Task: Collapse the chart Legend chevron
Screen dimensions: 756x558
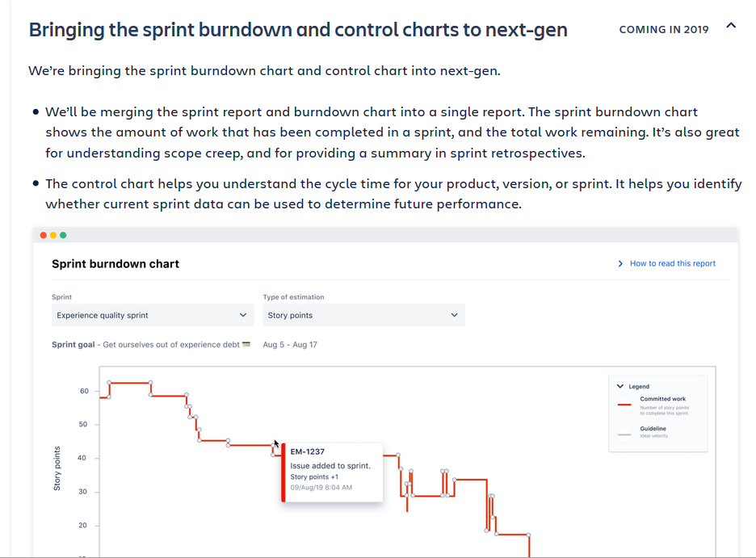Action: 620,387
